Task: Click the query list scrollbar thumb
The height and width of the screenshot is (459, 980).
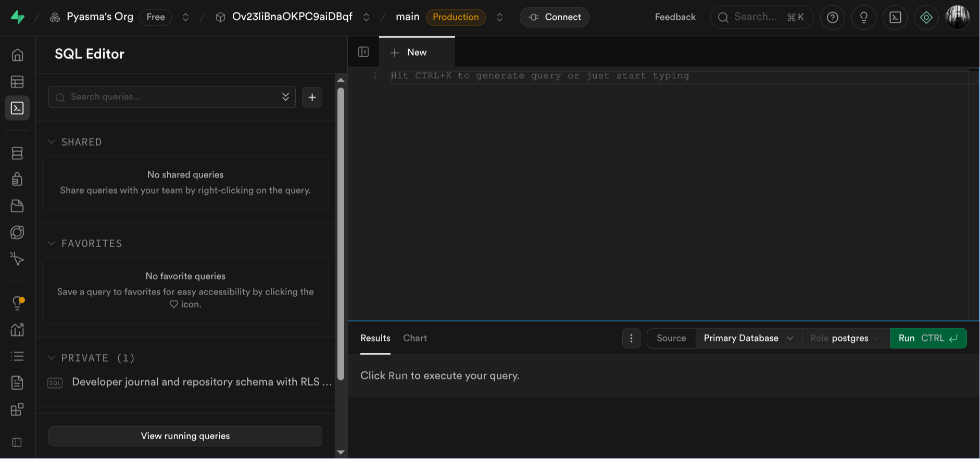Action: 341,234
